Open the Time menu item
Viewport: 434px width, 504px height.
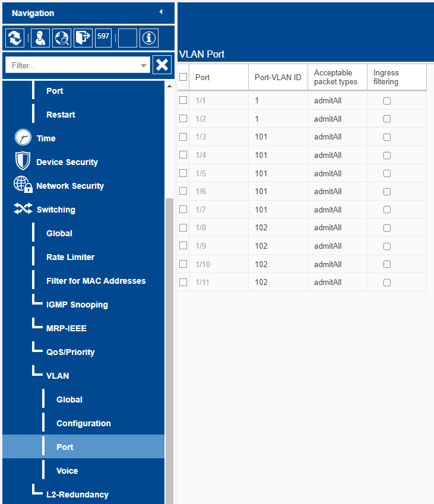46,138
